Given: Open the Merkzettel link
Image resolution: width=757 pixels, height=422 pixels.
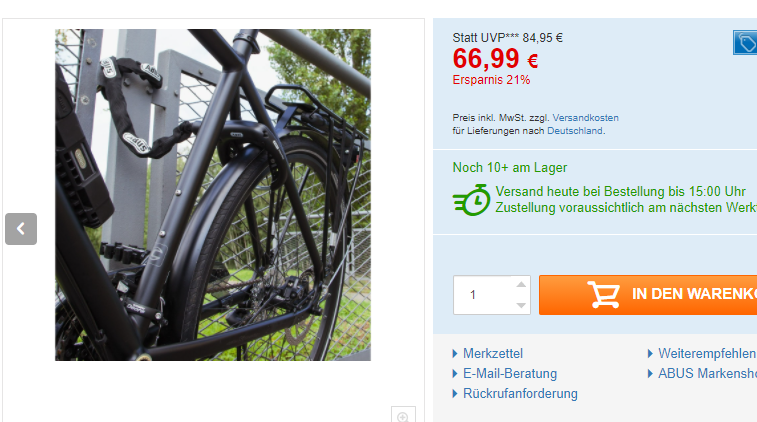Looking at the screenshot, I should [492, 353].
